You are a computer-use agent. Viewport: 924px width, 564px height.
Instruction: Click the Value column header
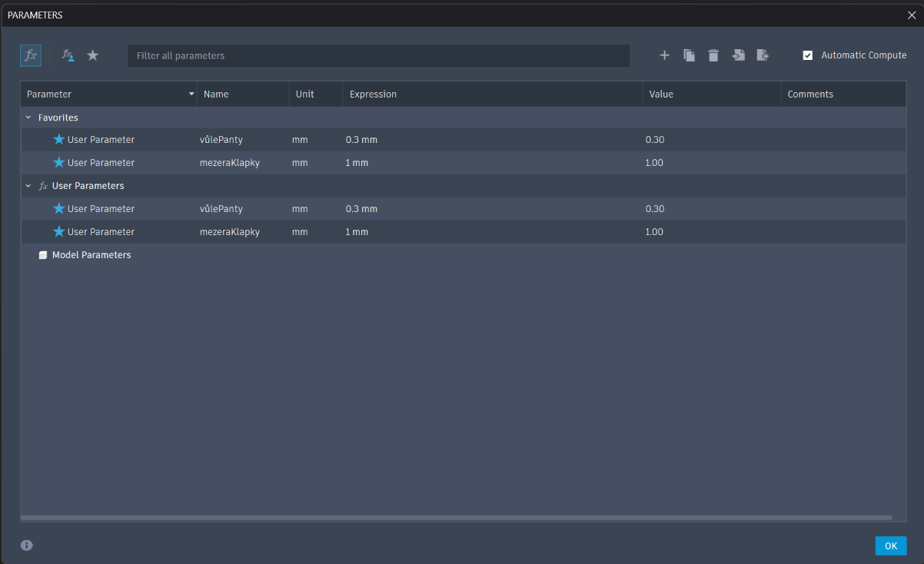click(712, 95)
